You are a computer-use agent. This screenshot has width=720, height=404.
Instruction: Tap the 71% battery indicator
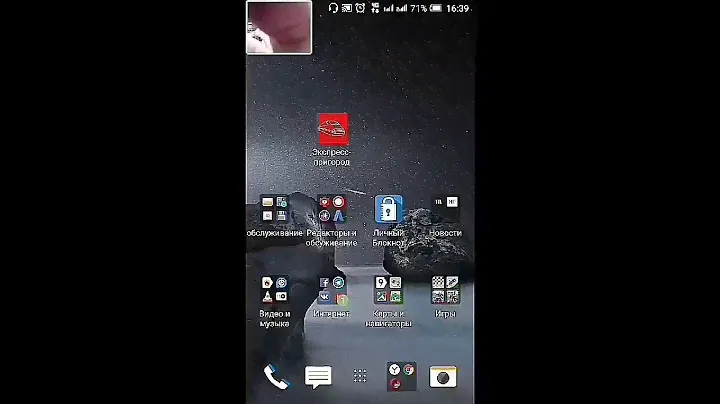pyautogui.click(x=424, y=8)
